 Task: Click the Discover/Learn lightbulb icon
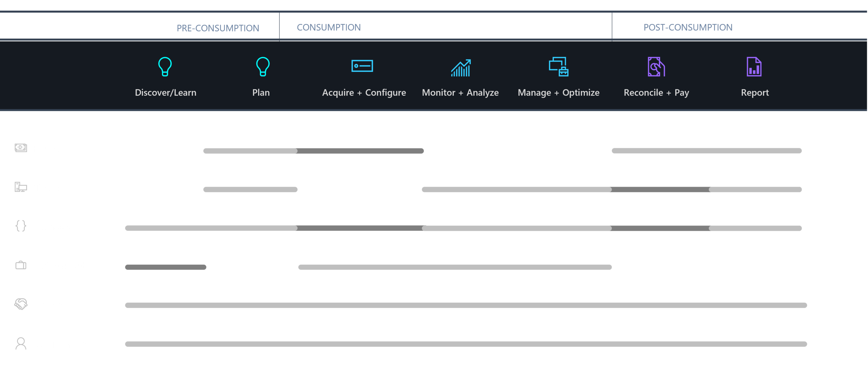pyautogui.click(x=165, y=66)
